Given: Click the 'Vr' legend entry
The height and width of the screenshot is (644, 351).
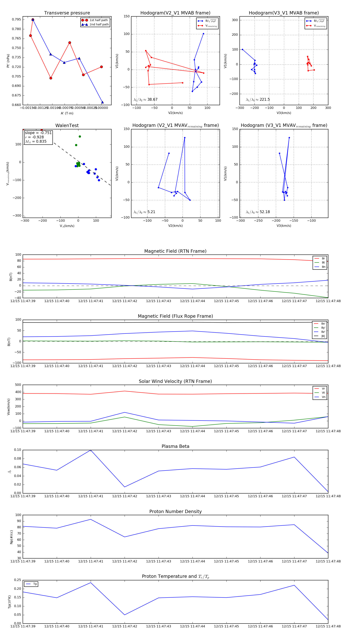Looking at the screenshot, I should [x=320, y=389].
